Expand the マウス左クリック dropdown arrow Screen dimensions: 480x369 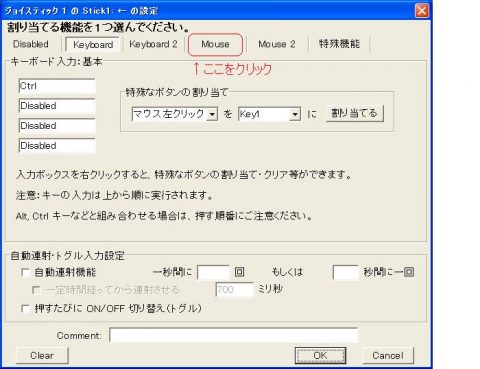[x=212, y=114]
